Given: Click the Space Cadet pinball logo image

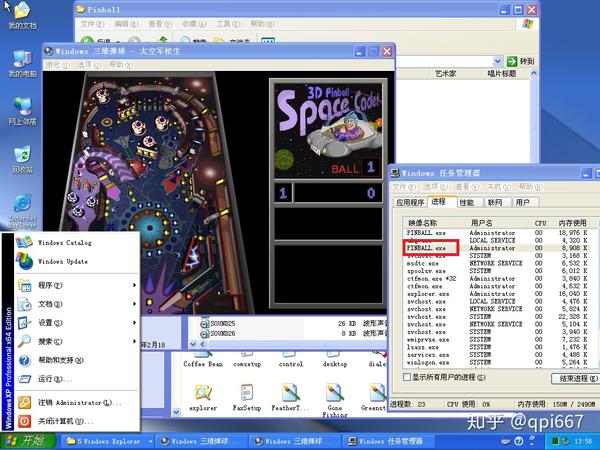Looking at the screenshot, I should click(328, 130).
